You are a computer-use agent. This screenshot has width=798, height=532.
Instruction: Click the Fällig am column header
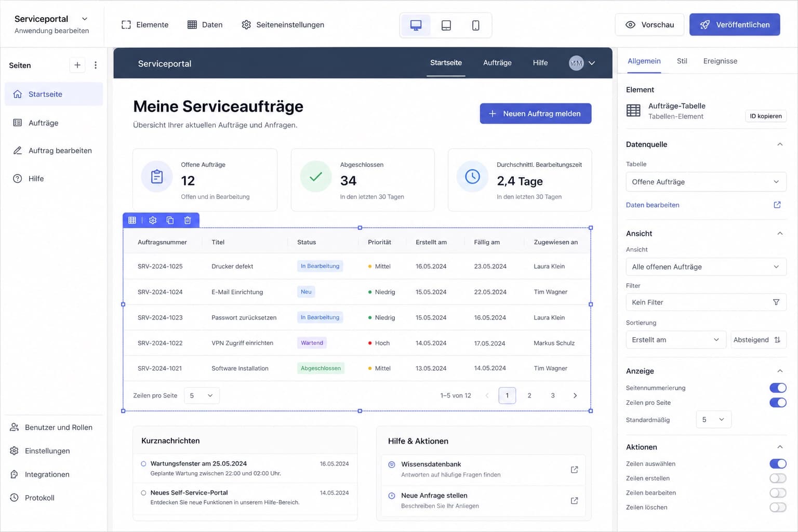pos(487,242)
